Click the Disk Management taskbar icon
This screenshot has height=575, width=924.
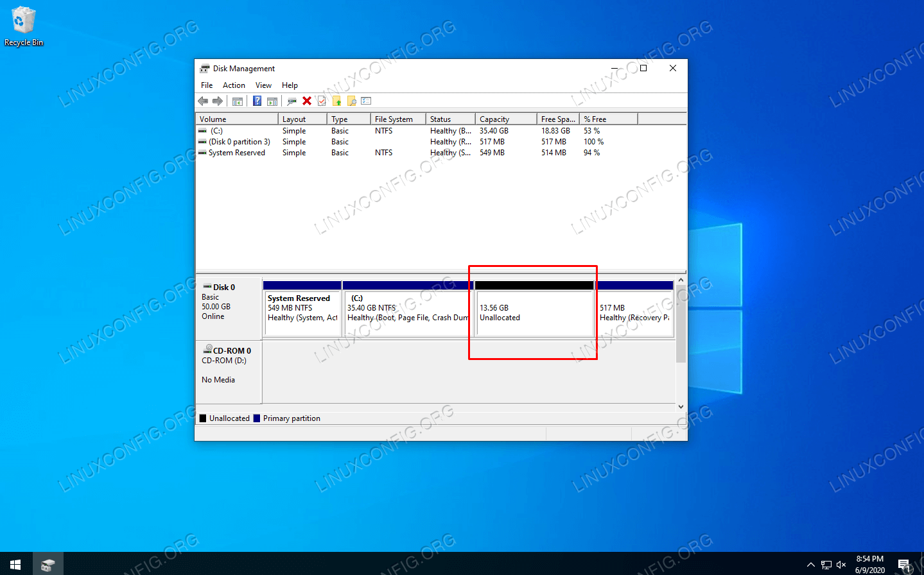48,564
